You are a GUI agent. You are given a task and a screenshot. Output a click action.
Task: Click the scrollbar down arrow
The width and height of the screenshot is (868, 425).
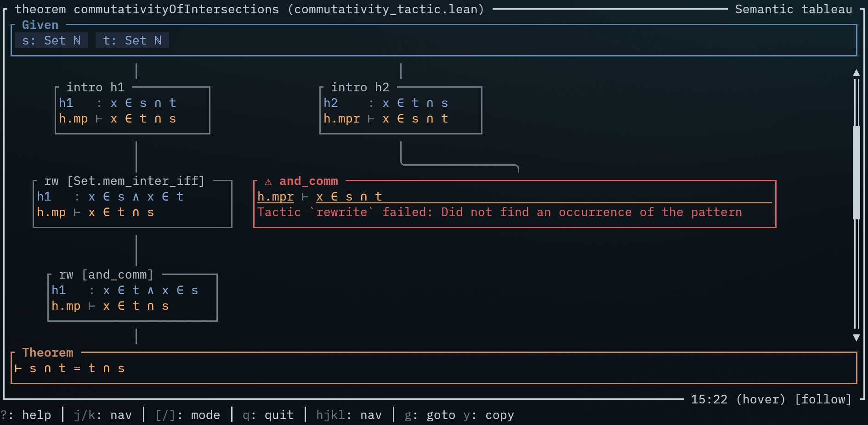point(856,337)
